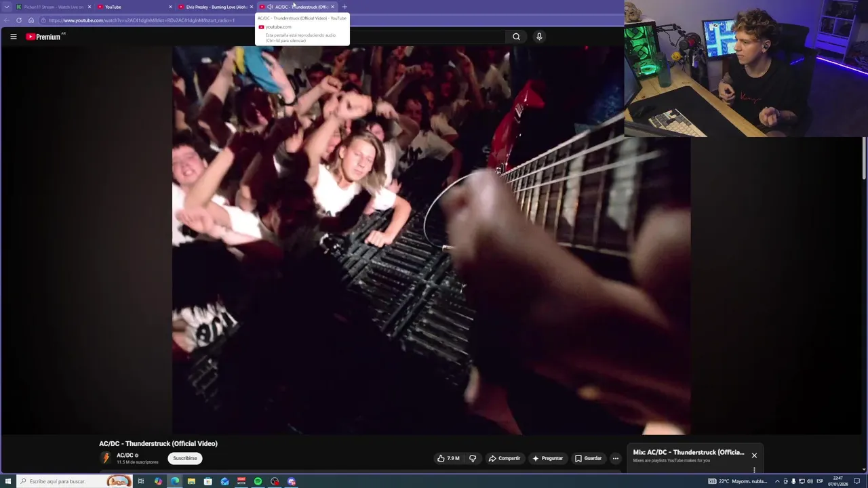The image size is (868, 488).
Task: Expand the browser tab search dropdown
Action: (7, 7)
